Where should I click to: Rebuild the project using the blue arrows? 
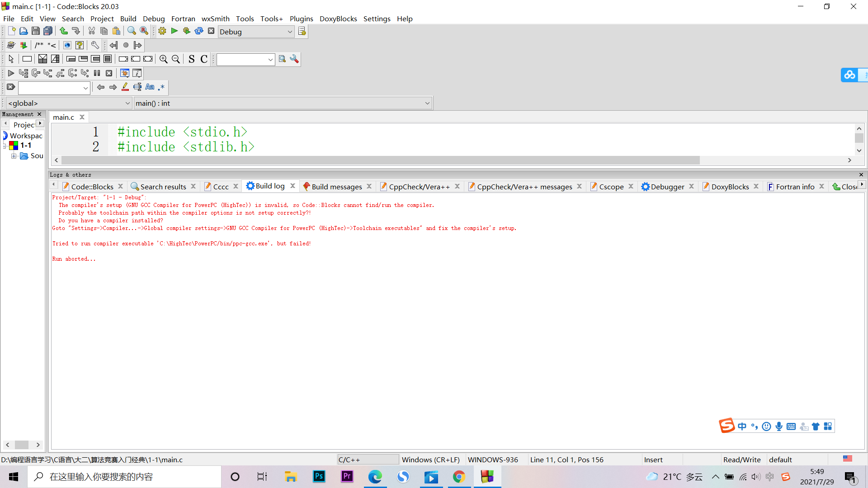[199, 31]
